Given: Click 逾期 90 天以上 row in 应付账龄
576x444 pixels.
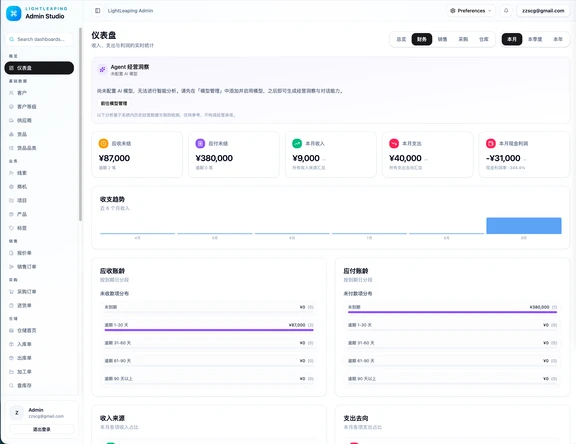Looking at the screenshot, I should 452,379.
